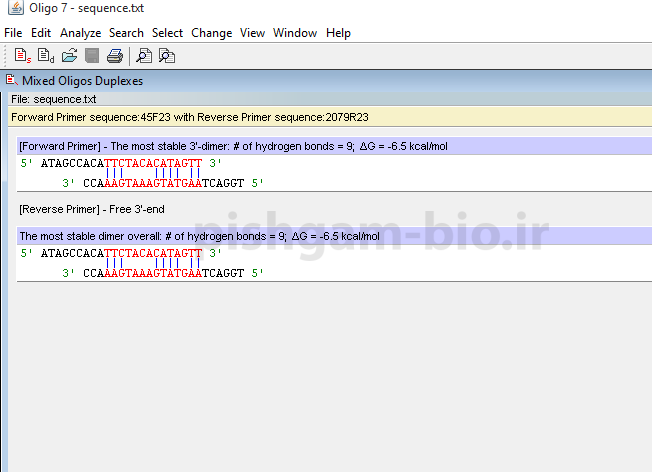
Task: Click the new sequence file icon
Action: 21,56
